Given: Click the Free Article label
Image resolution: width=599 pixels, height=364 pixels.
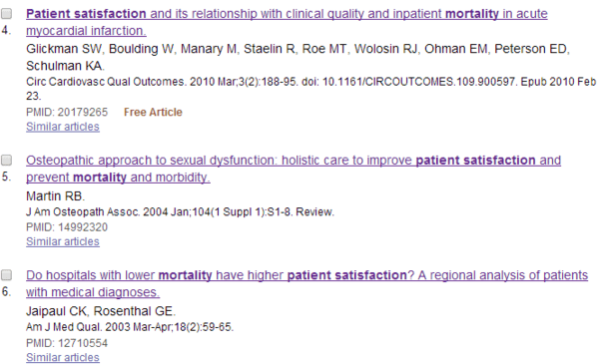Looking at the screenshot, I should tap(153, 112).
